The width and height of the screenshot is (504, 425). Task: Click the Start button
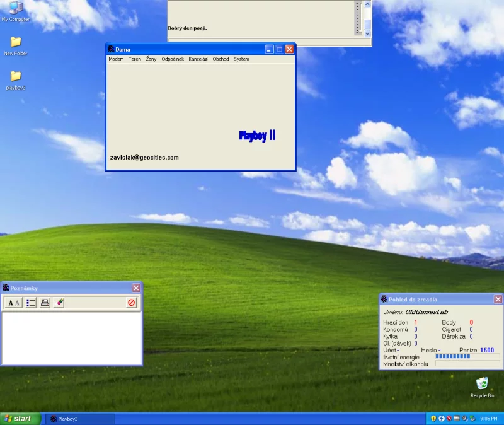21,419
